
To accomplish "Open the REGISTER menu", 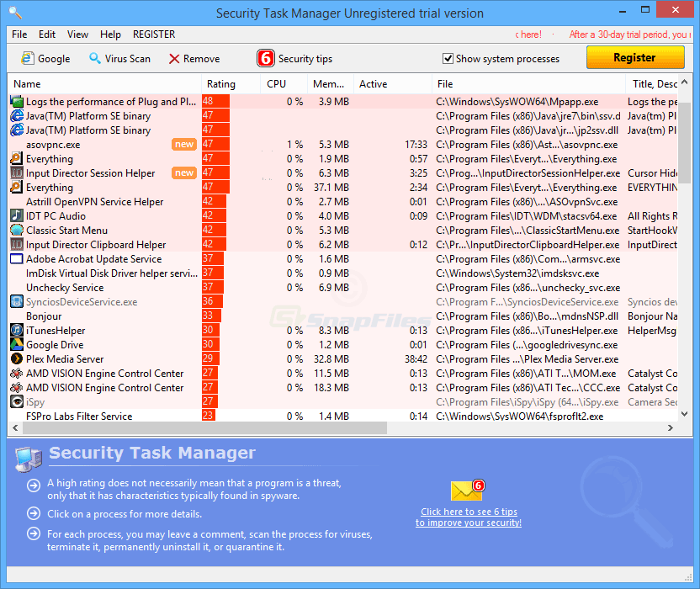I will pos(154,34).
